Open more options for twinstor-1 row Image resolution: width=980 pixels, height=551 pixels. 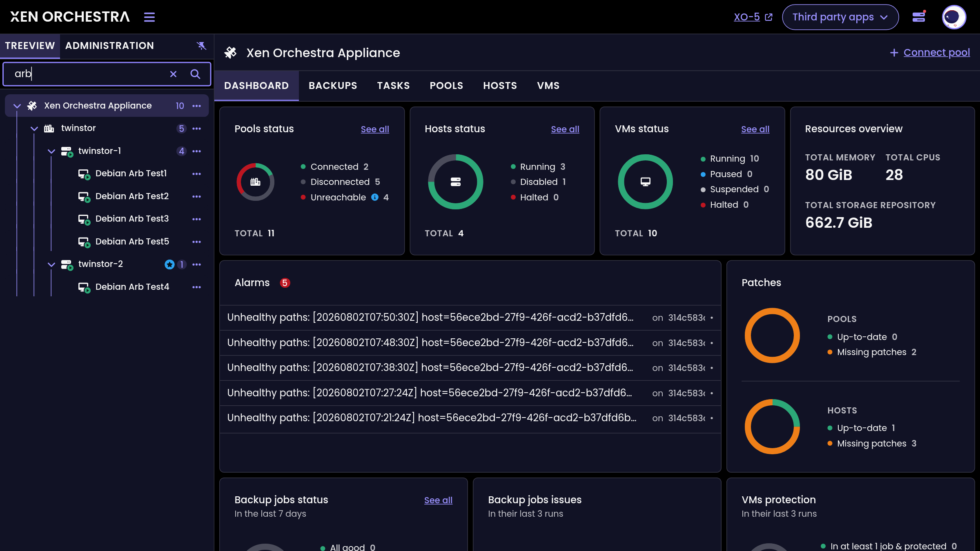pos(197,151)
